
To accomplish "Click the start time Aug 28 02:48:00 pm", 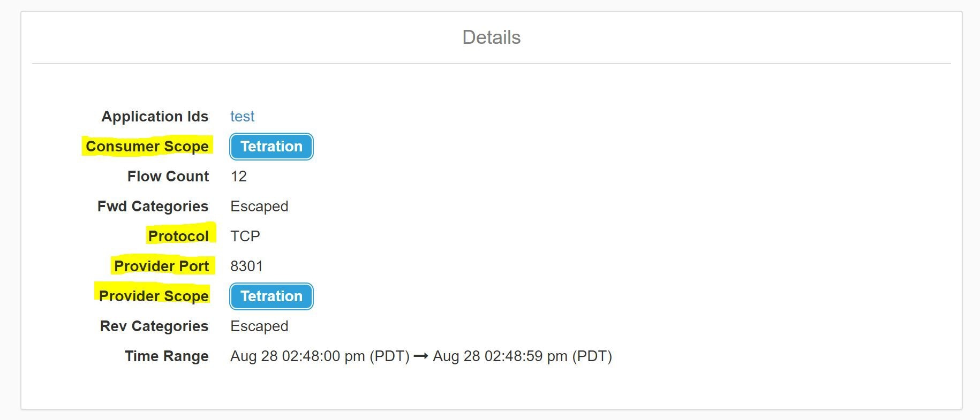I will point(320,356).
